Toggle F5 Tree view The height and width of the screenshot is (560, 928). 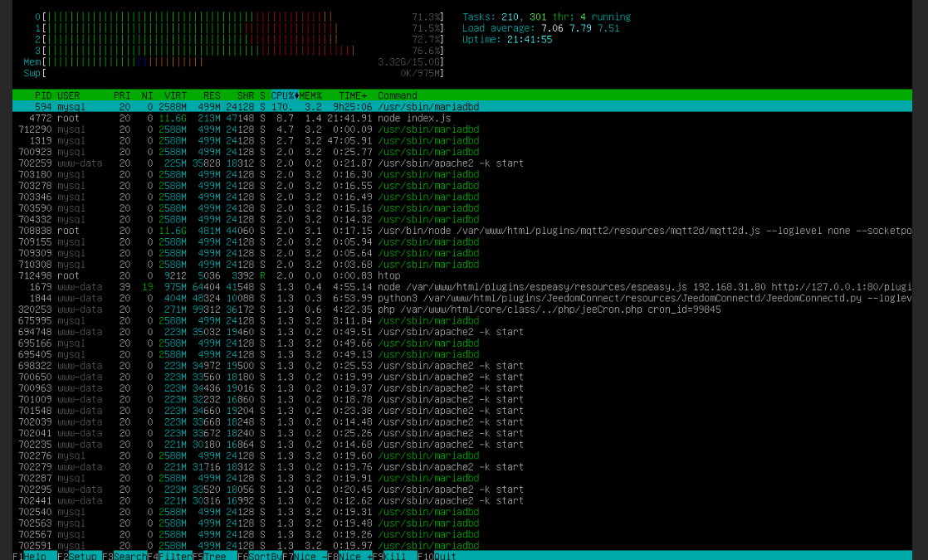click(x=214, y=555)
